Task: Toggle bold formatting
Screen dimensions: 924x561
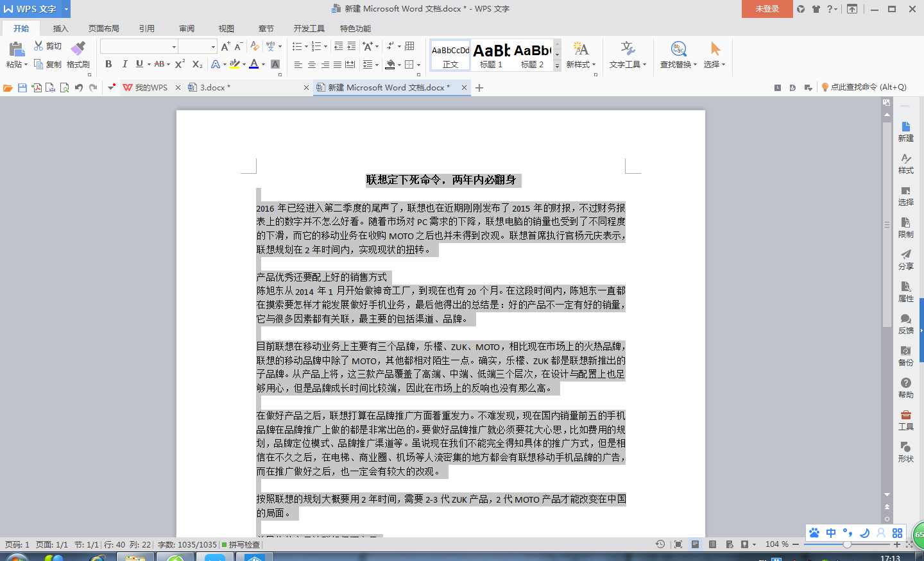Action: (108, 64)
